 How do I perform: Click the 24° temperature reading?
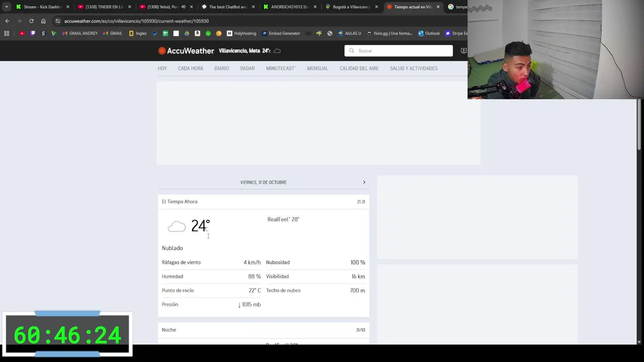pyautogui.click(x=200, y=226)
